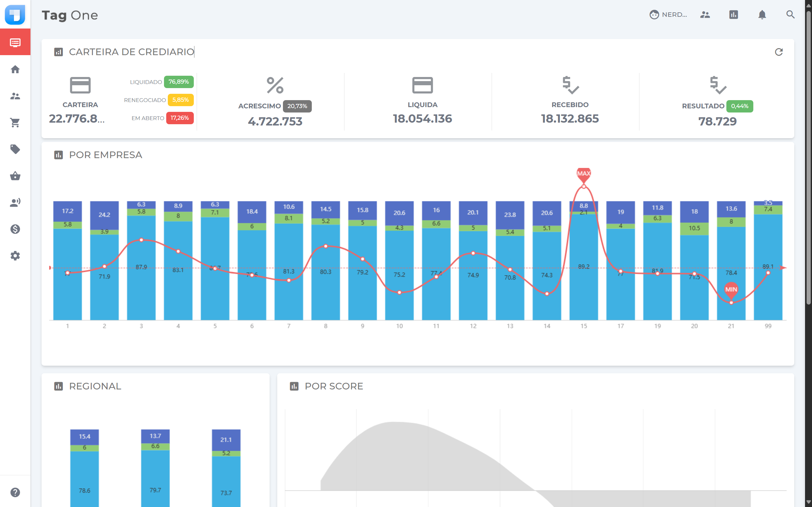The height and width of the screenshot is (507, 812).
Task: Click the top bar users icon
Action: 705,15
